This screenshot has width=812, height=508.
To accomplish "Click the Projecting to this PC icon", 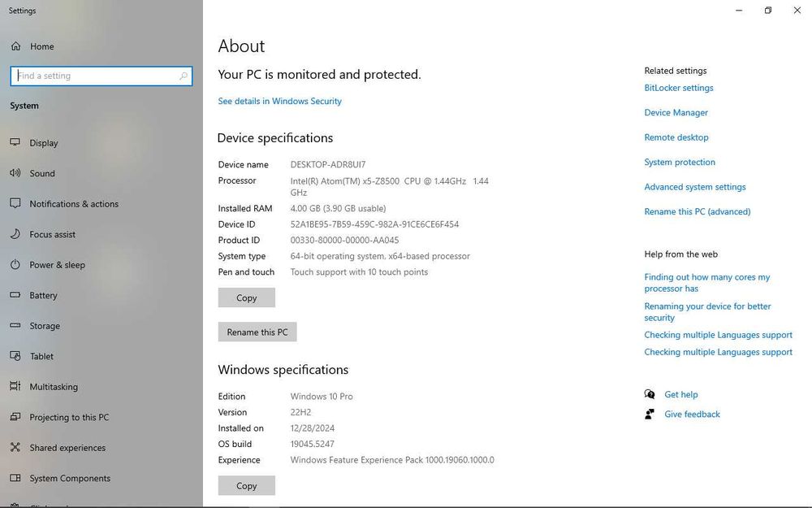I will pos(15,417).
